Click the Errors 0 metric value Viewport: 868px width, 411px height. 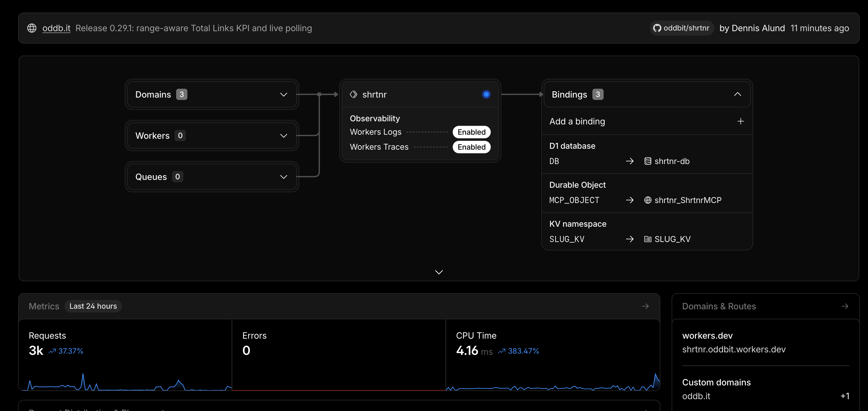pos(246,351)
